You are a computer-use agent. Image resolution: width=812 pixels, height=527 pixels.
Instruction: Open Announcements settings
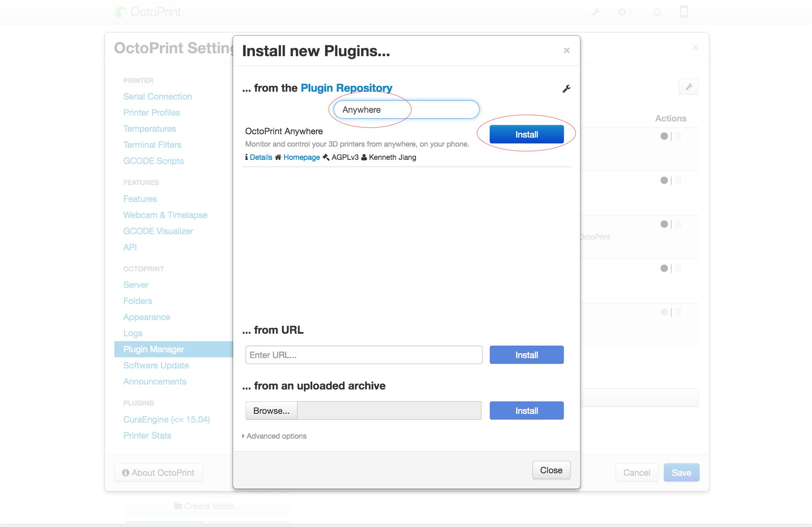pos(155,381)
